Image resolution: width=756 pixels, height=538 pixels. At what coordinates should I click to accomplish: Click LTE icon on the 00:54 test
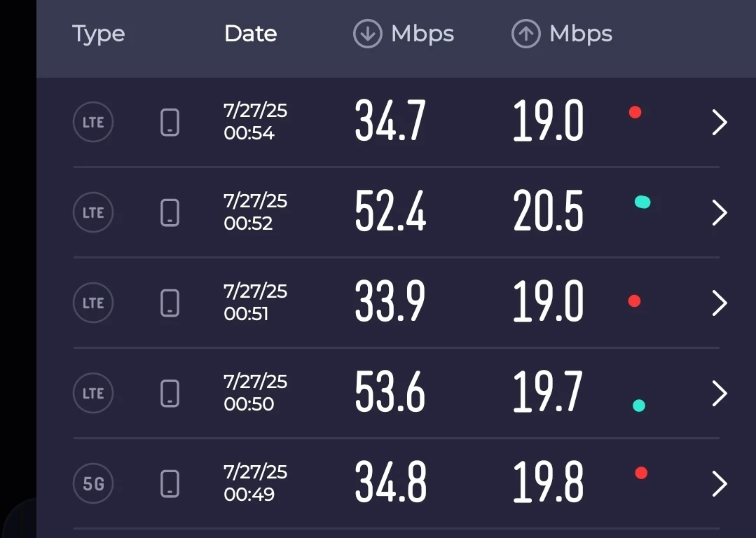coord(93,122)
